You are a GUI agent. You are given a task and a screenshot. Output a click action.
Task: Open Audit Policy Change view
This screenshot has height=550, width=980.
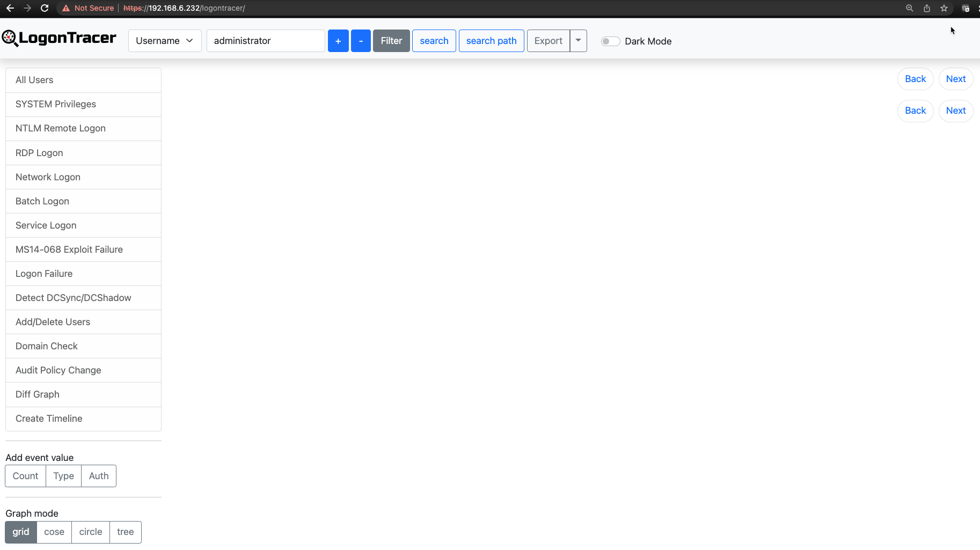(x=83, y=370)
